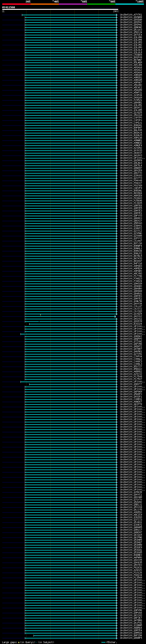Open hit UniRef100_Q9ZWH9
Screen dimensions: 146x644
(131, 17)
